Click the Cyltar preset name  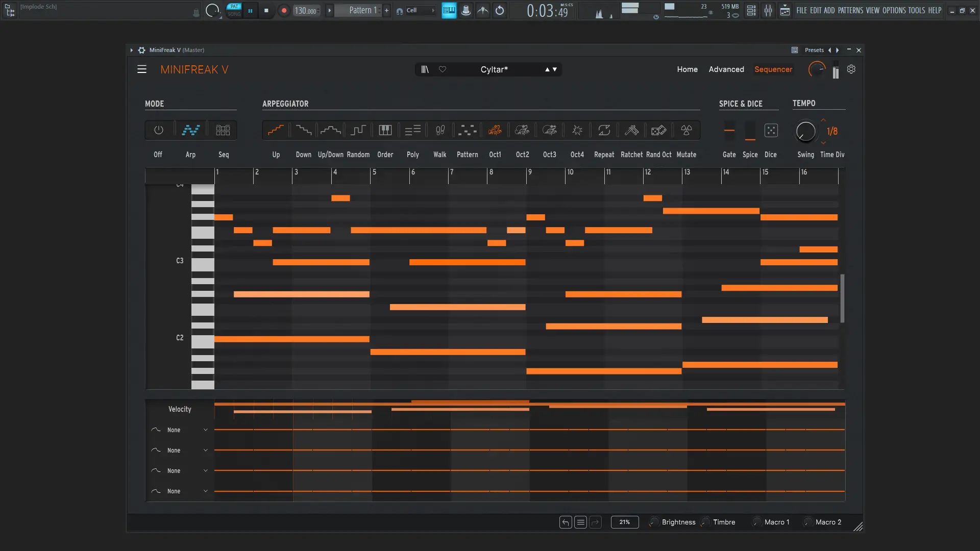(x=494, y=69)
